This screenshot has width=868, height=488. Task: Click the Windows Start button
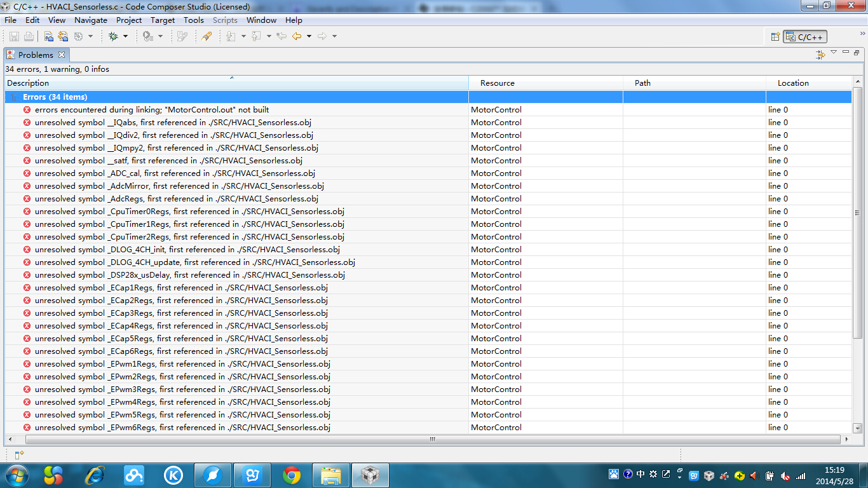(16, 475)
